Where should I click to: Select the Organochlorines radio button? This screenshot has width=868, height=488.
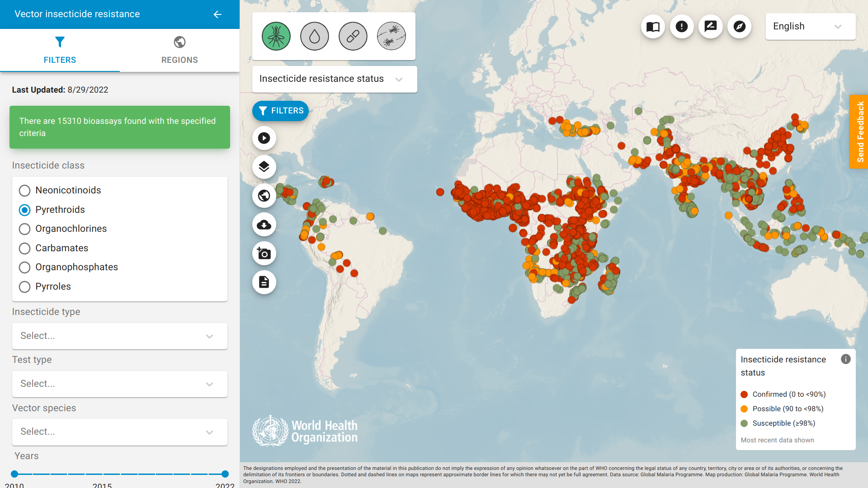[x=25, y=229]
